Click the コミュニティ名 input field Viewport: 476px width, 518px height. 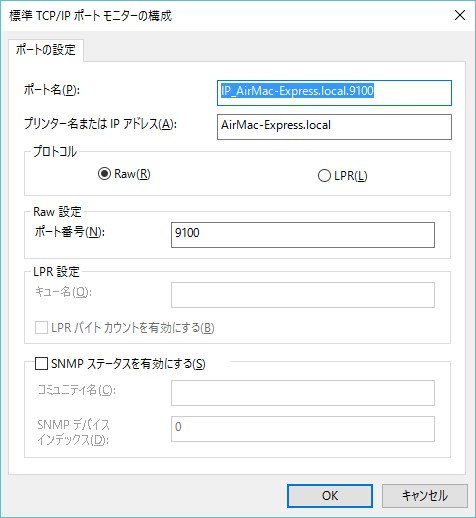(x=303, y=393)
